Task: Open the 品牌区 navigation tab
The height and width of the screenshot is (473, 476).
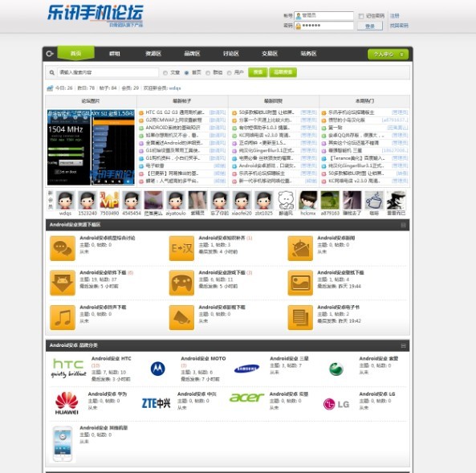Action: (x=192, y=54)
